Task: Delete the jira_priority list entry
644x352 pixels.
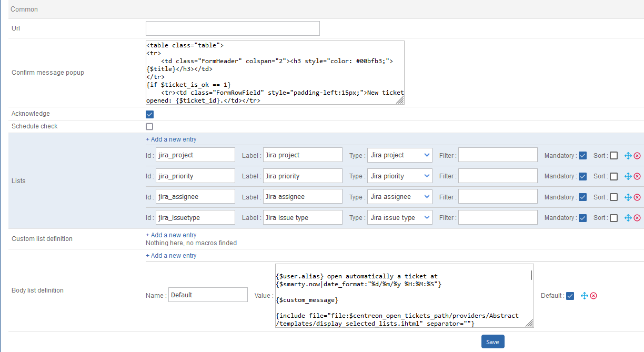Action: pos(637,176)
